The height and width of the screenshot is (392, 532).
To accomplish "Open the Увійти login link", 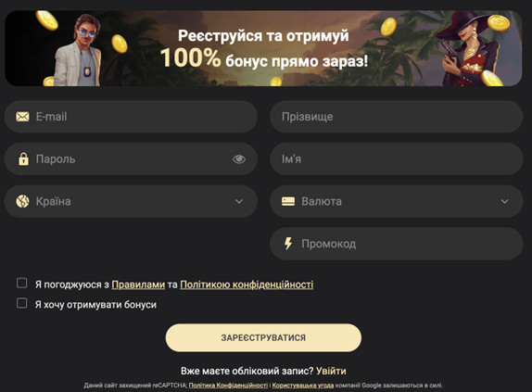I will pos(331,371).
